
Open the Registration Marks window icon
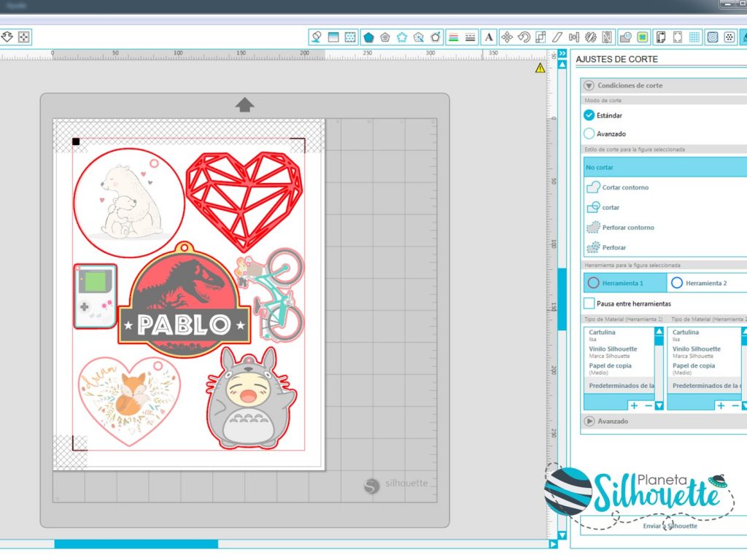click(x=678, y=37)
